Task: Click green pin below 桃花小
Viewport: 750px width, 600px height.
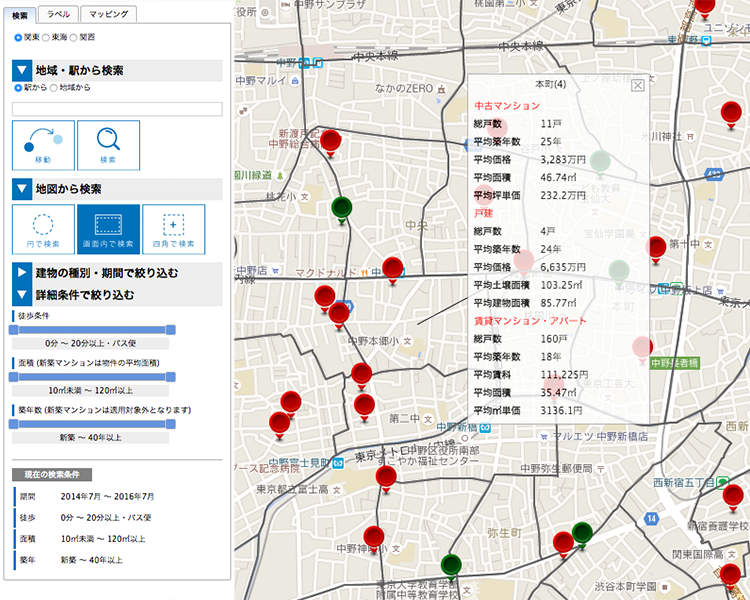Action: 342,210
